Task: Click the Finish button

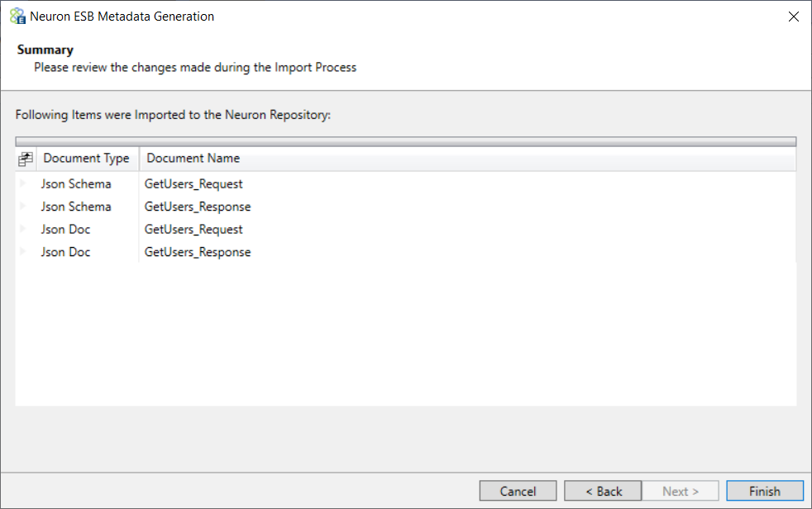Action: point(764,491)
